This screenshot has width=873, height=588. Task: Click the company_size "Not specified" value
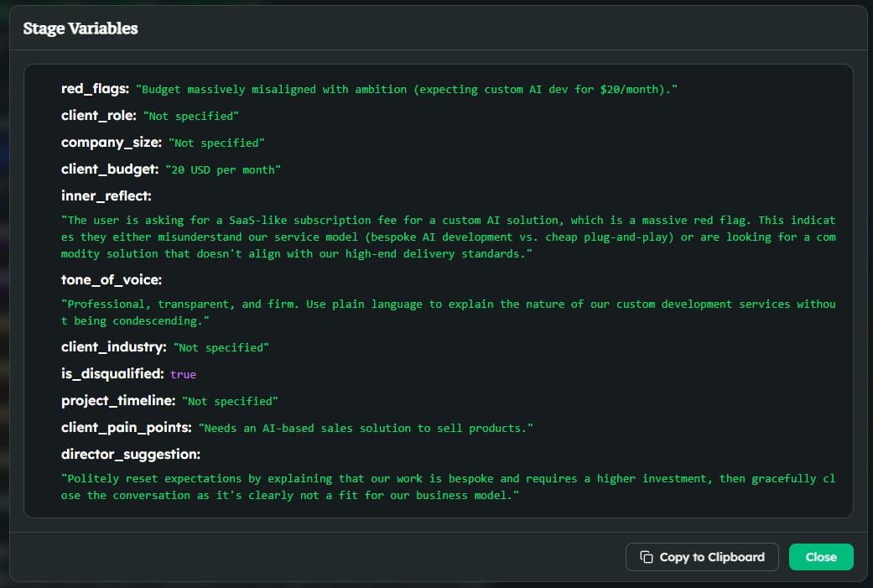coord(216,143)
